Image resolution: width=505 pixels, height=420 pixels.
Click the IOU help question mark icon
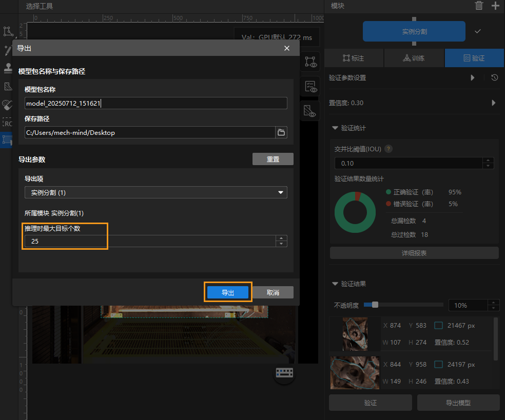tap(389, 149)
